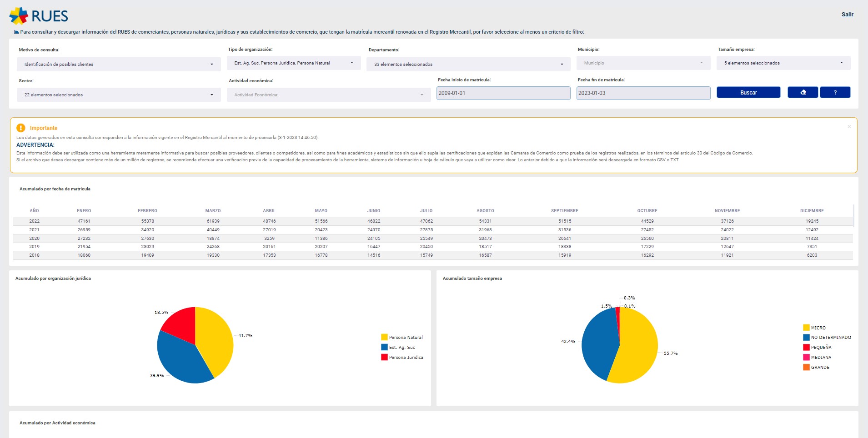
Task: Click the Fecha fin de matrícula field
Action: (x=643, y=93)
